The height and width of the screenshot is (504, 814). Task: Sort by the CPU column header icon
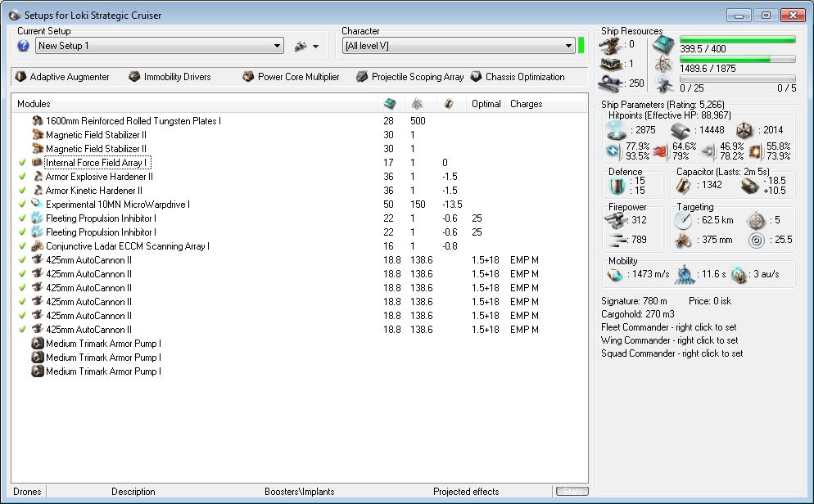pyautogui.click(x=390, y=104)
